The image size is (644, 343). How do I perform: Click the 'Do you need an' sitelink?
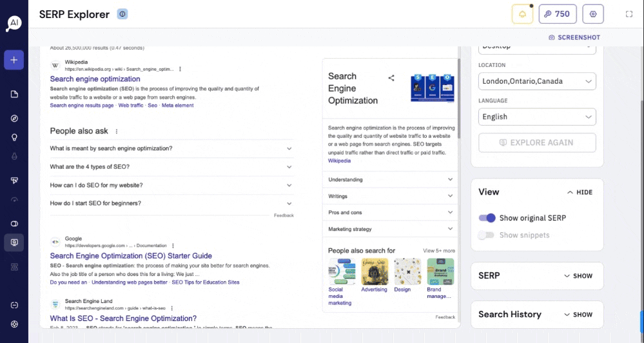[68, 282]
